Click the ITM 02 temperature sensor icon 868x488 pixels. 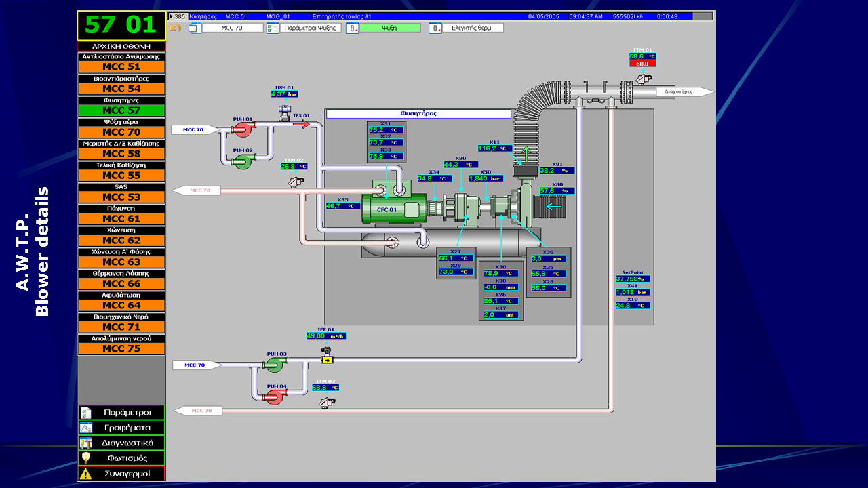[x=295, y=181]
